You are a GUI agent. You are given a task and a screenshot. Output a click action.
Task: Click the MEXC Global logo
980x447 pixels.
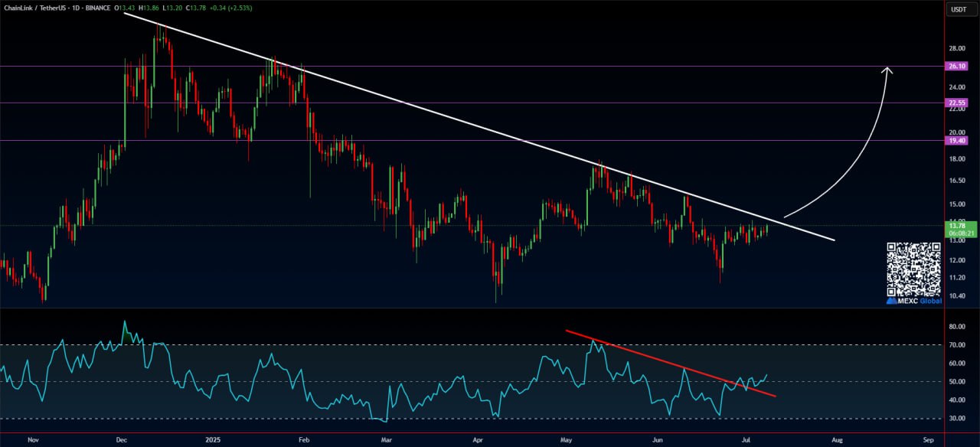(913, 302)
